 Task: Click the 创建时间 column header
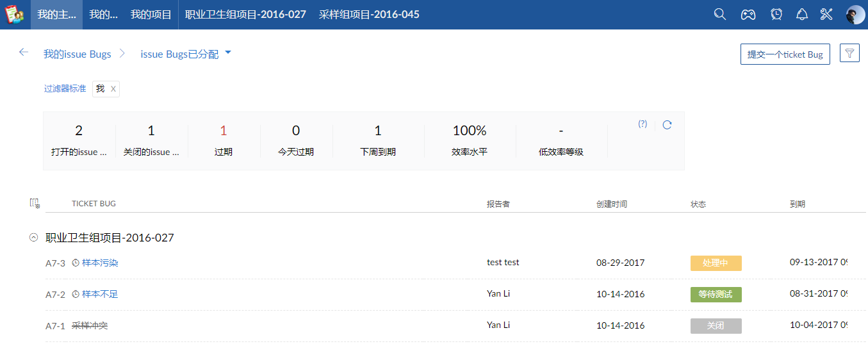coord(612,204)
